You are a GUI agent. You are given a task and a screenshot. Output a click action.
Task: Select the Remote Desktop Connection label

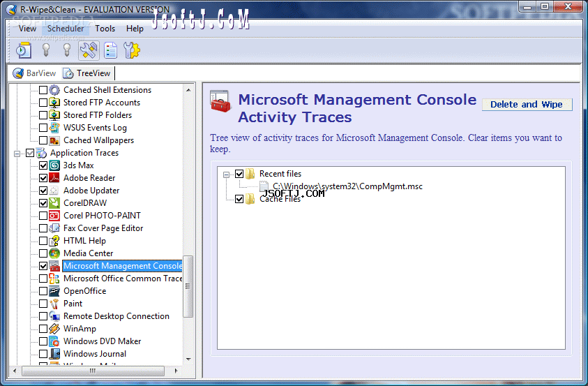pos(116,316)
